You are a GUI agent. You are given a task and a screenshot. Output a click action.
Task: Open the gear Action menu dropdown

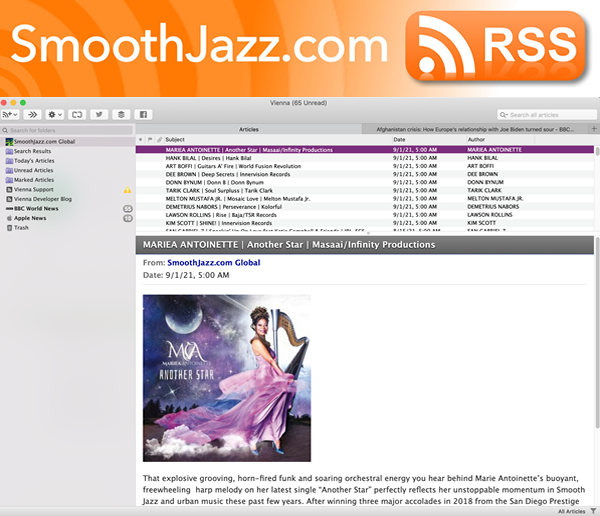55,114
